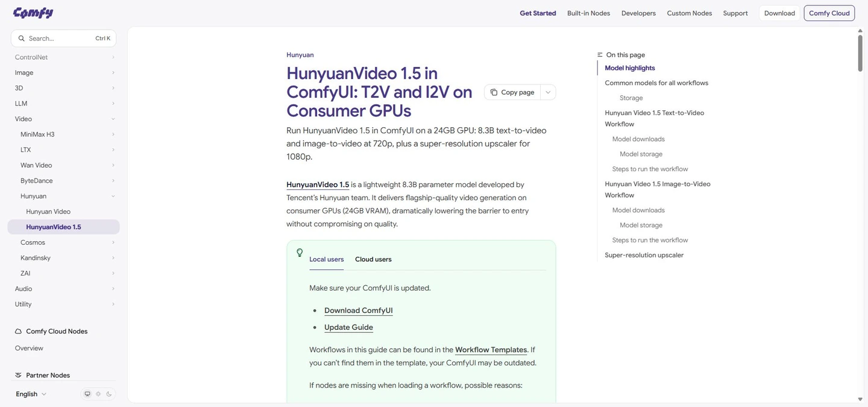Switch to system theme monitor icon

click(87, 394)
